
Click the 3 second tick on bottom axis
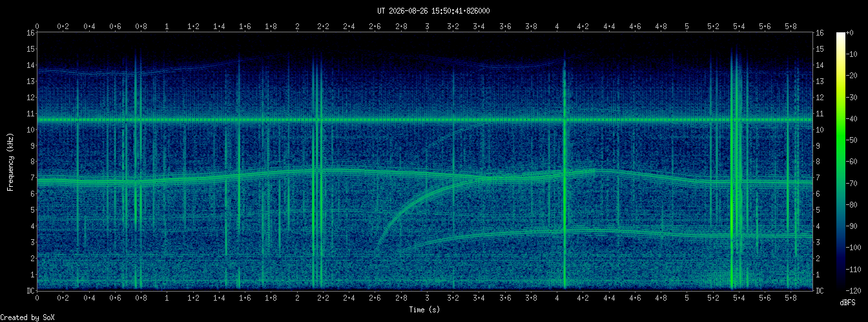point(427,297)
